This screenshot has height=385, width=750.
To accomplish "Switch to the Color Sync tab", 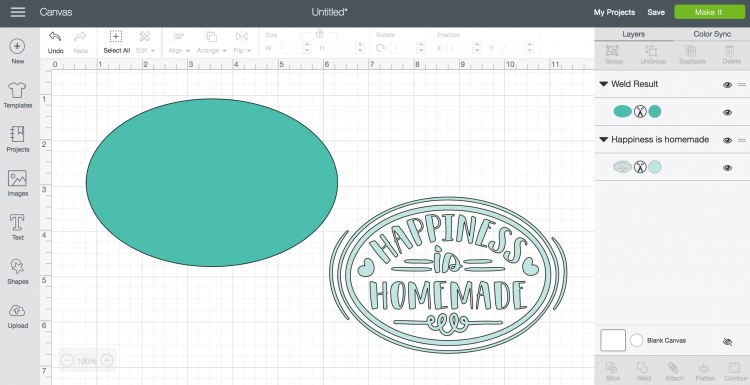I will [x=712, y=34].
